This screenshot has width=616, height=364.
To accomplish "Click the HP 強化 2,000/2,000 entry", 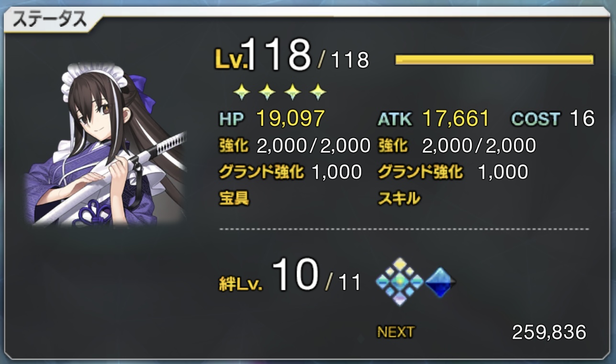I will click(x=294, y=145).
